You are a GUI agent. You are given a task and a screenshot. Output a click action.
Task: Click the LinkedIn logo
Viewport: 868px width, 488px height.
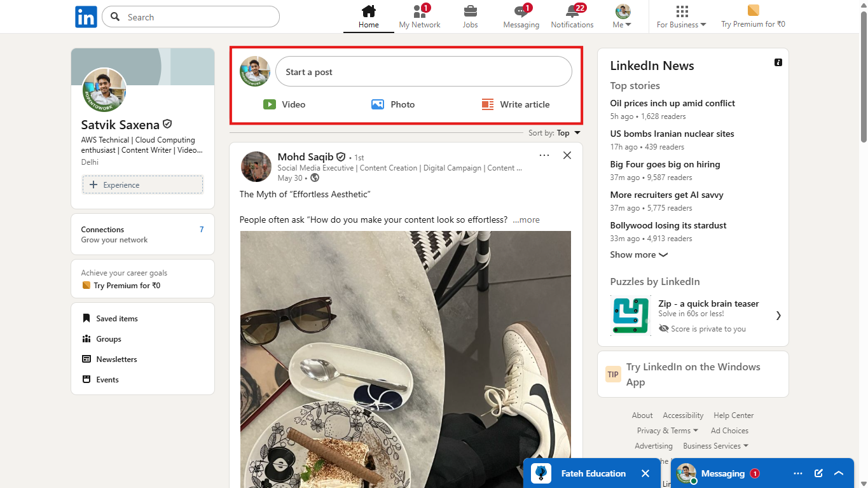tap(86, 17)
